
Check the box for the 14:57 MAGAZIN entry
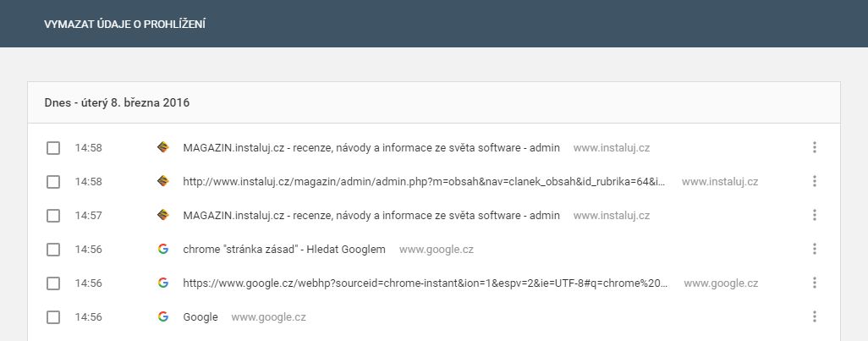[53, 216]
